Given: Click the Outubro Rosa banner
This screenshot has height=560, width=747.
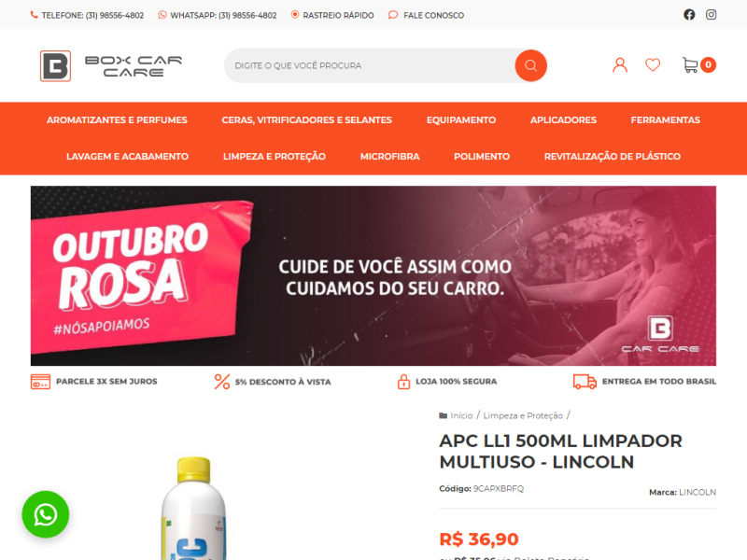Looking at the screenshot, I should click(x=373, y=275).
